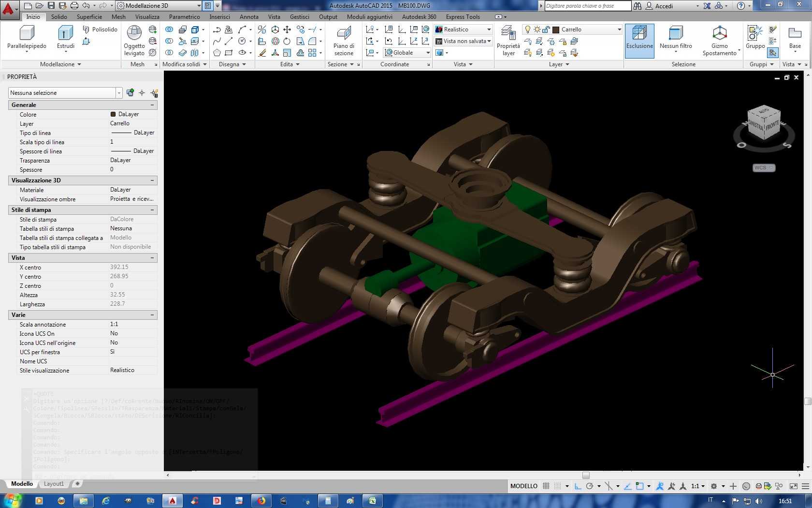Open the 1:1 annotation scale button
812x508 pixels.
coord(697,486)
